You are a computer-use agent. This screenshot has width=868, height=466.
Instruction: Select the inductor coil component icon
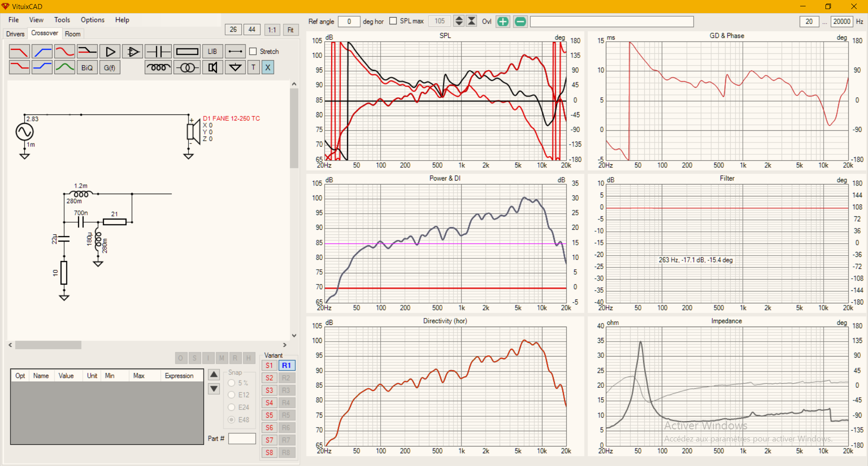click(158, 67)
